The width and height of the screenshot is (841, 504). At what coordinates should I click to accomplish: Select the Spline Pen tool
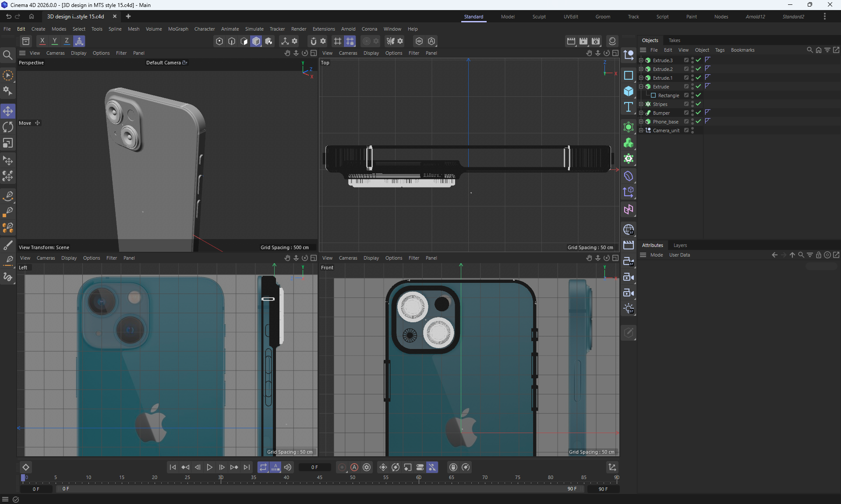[8, 196]
